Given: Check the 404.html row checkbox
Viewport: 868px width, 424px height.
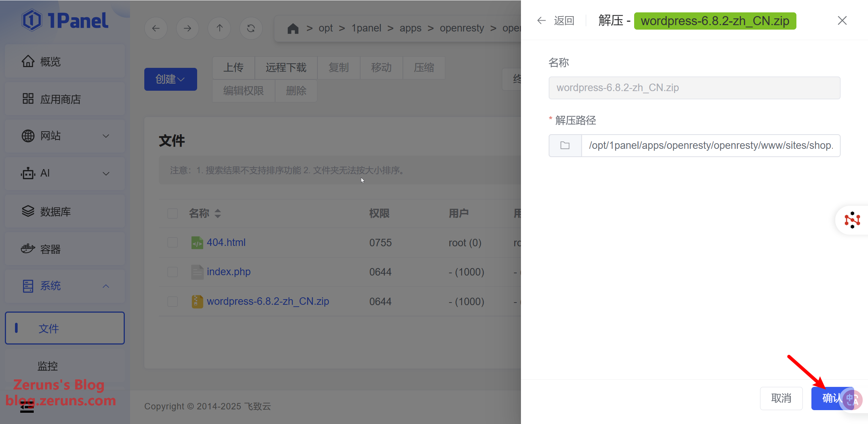Looking at the screenshot, I should pyautogui.click(x=172, y=243).
